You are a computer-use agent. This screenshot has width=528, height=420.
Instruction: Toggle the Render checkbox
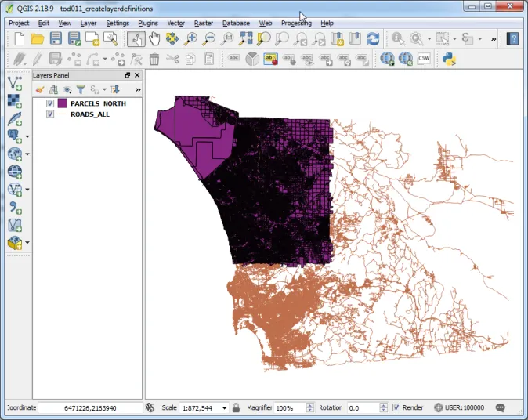[x=396, y=407]
